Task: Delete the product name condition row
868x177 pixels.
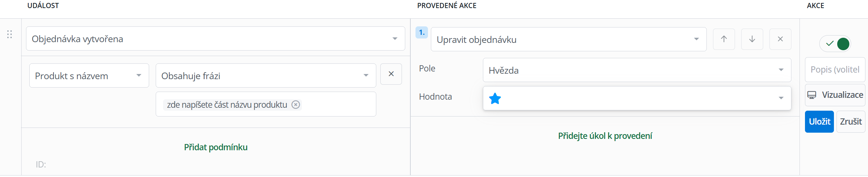Action: (x=391, y=74)
